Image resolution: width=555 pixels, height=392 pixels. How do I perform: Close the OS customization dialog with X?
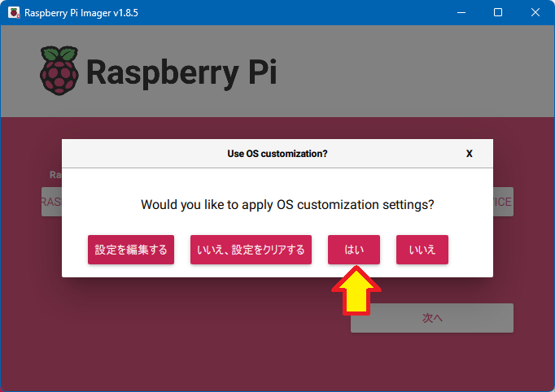click(470, 154)
